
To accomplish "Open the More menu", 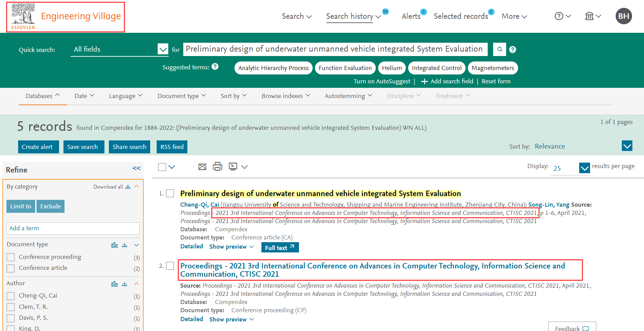I will point(514,16).
